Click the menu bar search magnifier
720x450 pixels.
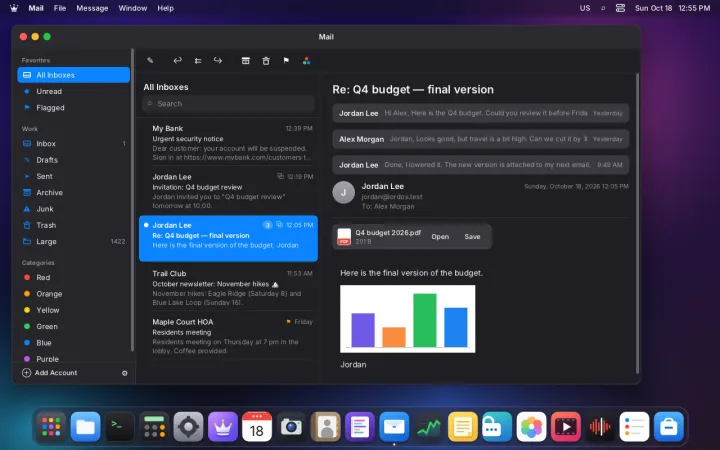603,8
